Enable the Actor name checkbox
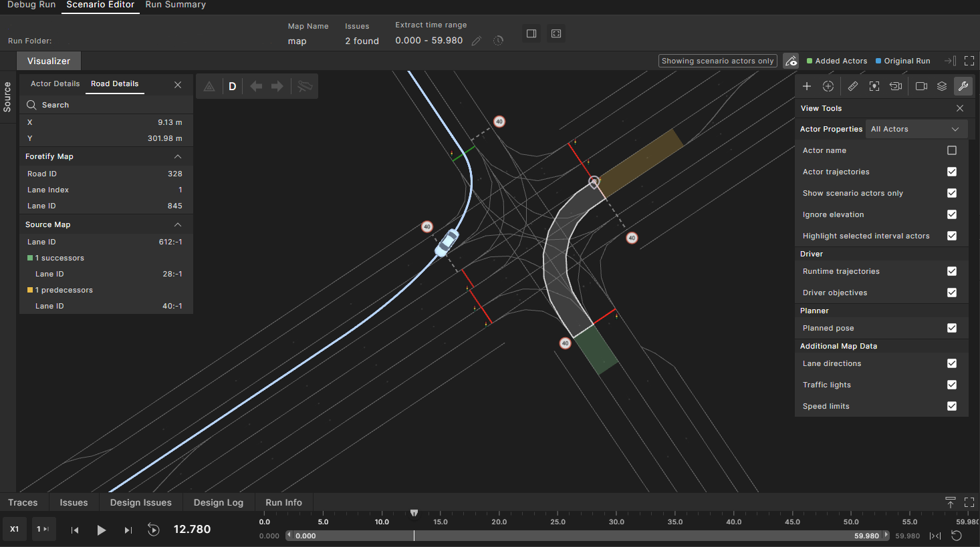Screen dimensions: 980x547 (952, 150)
